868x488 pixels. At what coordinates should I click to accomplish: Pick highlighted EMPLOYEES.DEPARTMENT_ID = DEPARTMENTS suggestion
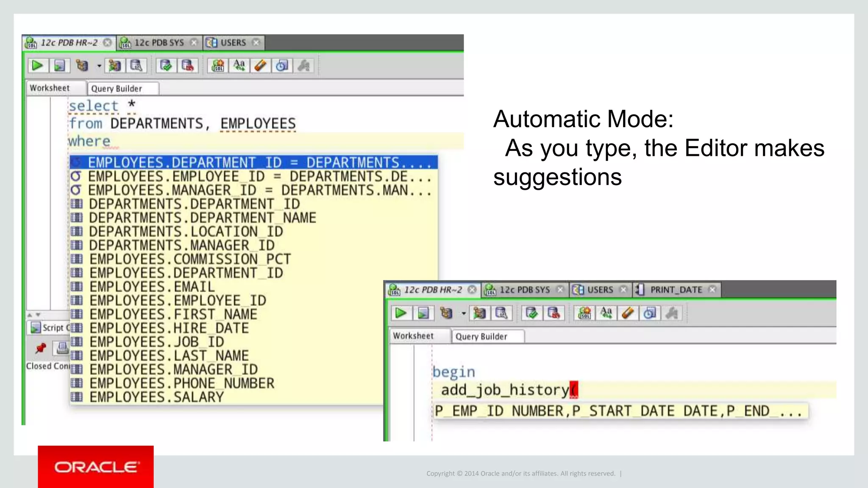point(253,162)
